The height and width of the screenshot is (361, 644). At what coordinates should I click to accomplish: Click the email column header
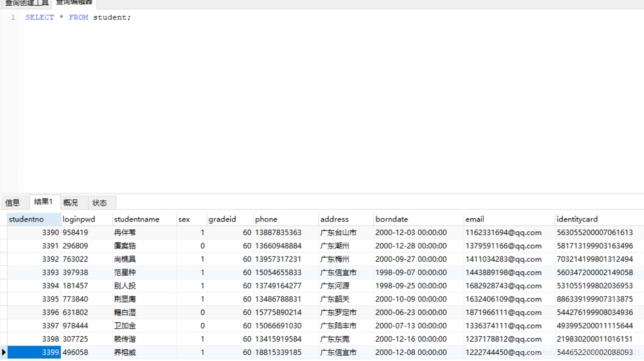[509, 219]
